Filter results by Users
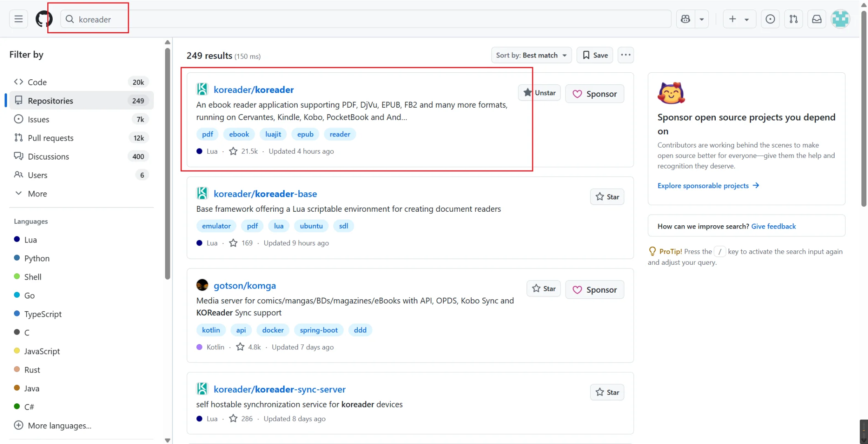Image resolution: width=868 pixels, height=444 pixels. pos(81,175)
